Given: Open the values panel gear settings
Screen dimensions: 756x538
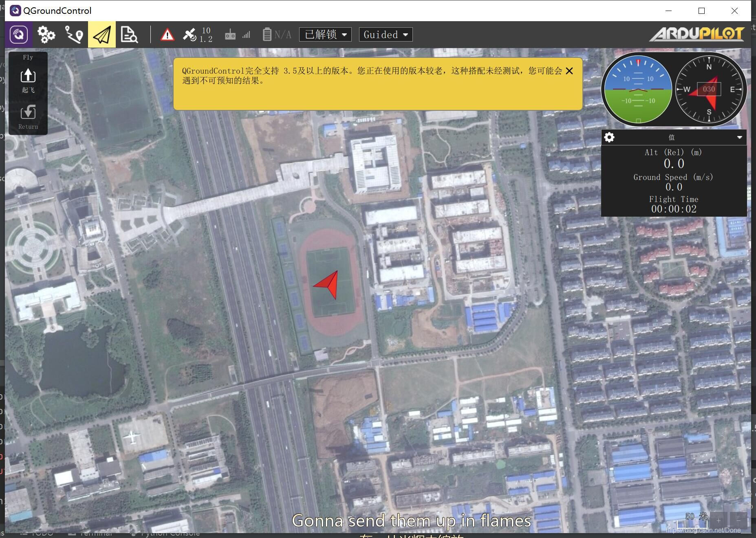Looking at the screenshot, I should click(609, 137).
